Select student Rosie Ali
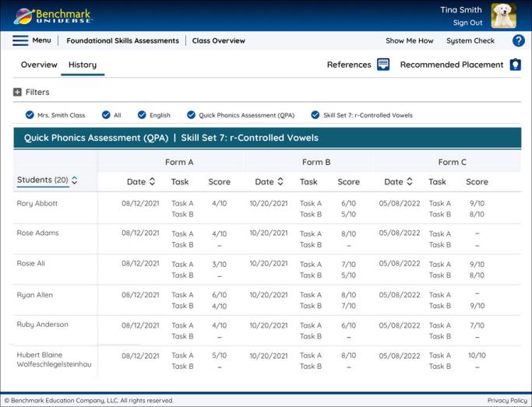 pyautogui.click(x=31, y=263)
